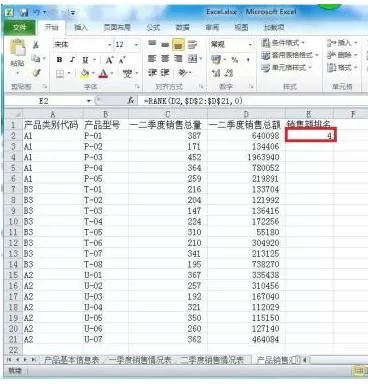
Task: Align cell text to the left
Action: (x=152, y=59)
